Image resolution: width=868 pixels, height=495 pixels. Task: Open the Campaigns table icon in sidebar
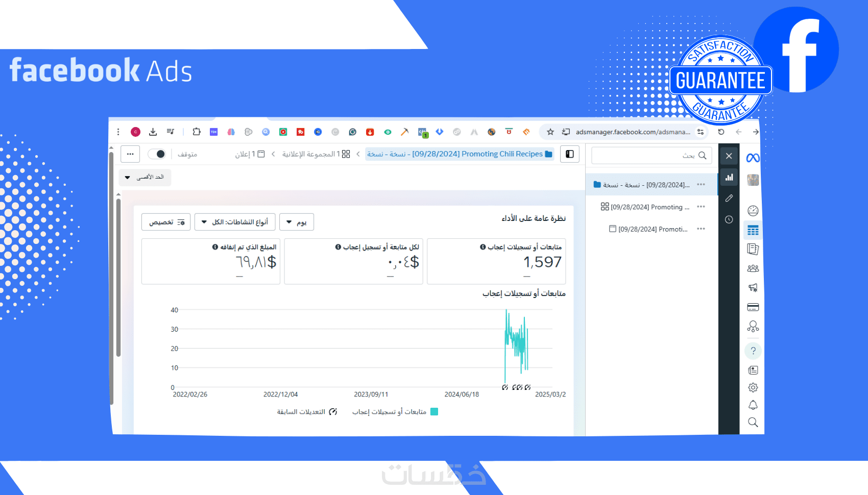[x=753, y=230]
